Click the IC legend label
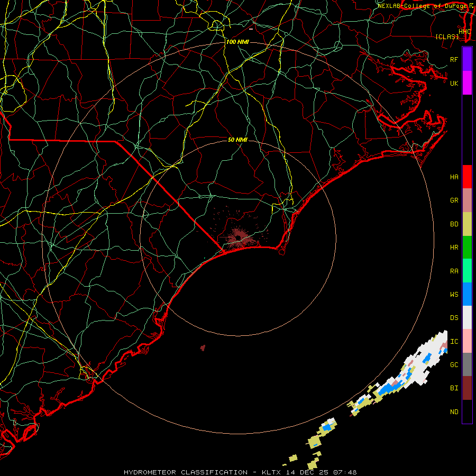 tap(454, 342)
